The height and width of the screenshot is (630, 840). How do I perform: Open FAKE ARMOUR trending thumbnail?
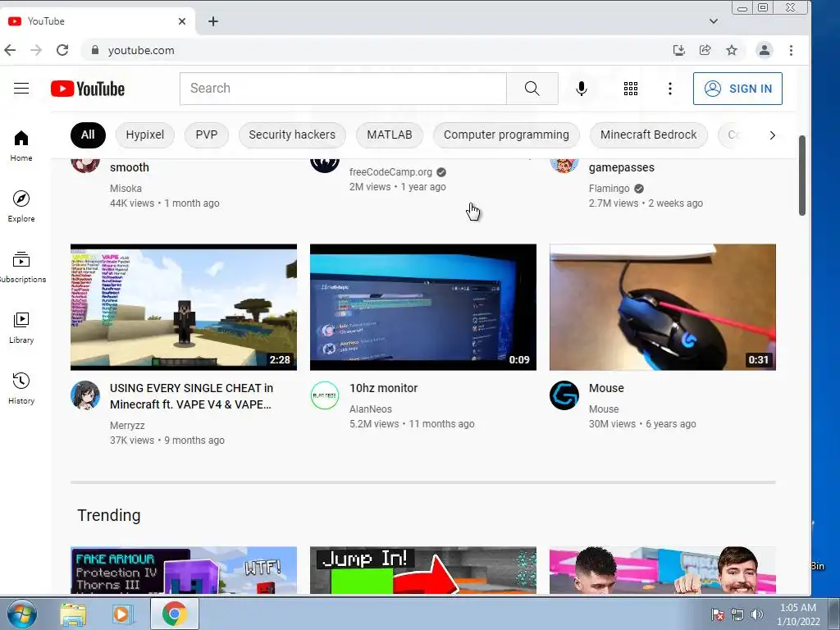[184, 570]
